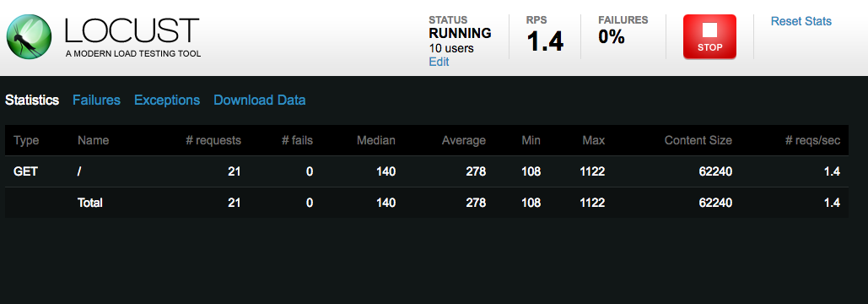Edit the number of users
This screenshot has width=868, height=304.
point(439,62)
